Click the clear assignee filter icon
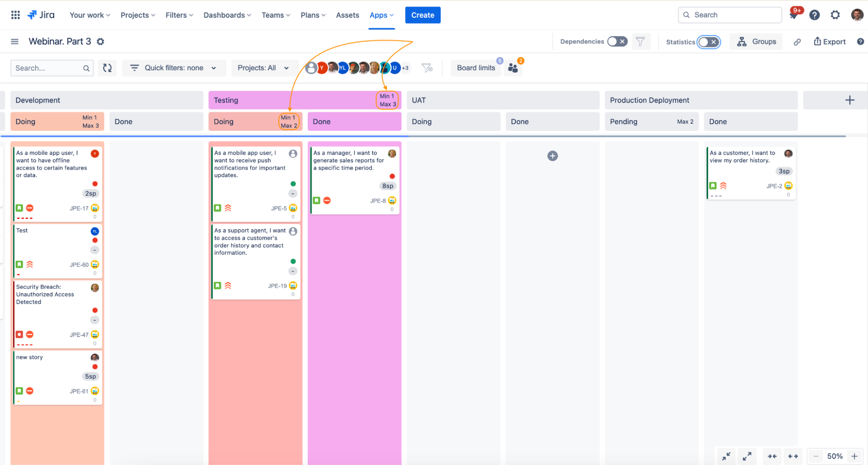This screenshot has width=868, height=465. click(427, 68)
